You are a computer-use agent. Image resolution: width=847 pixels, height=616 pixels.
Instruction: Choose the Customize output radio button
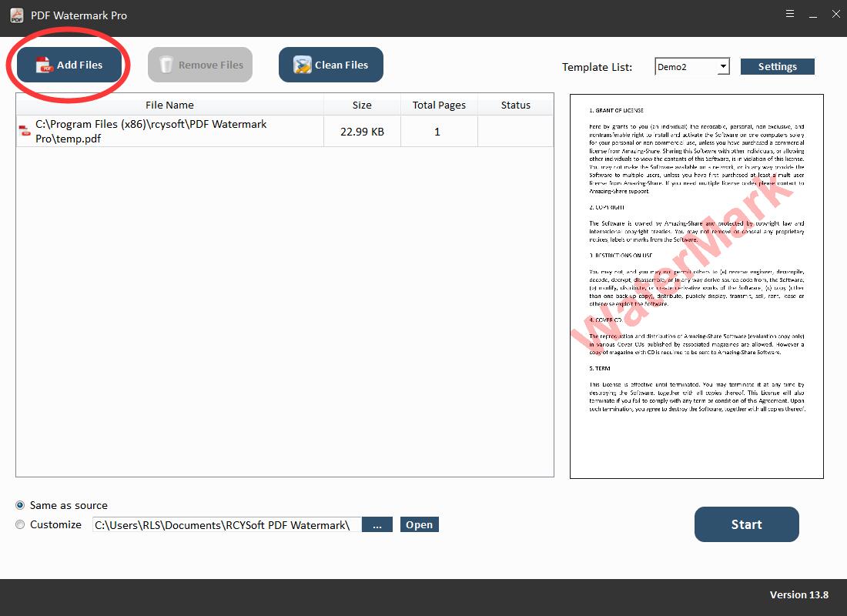click(x=20, y=525)
